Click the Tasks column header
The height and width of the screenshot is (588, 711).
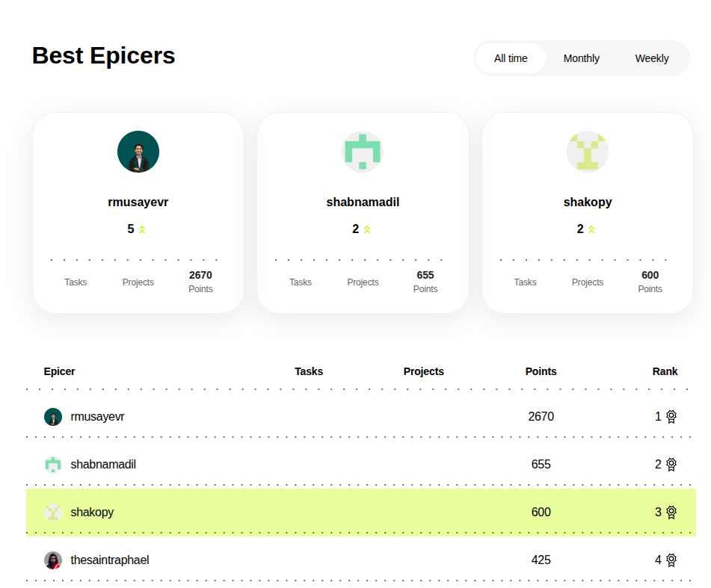(309, 371)
